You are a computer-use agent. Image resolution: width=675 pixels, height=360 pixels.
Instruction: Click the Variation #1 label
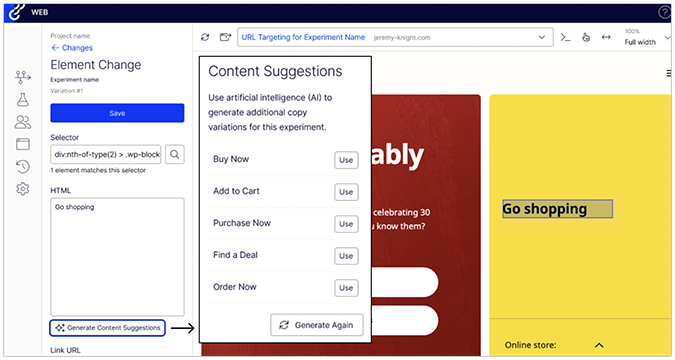pyautogui.click(x=67, y=91)
